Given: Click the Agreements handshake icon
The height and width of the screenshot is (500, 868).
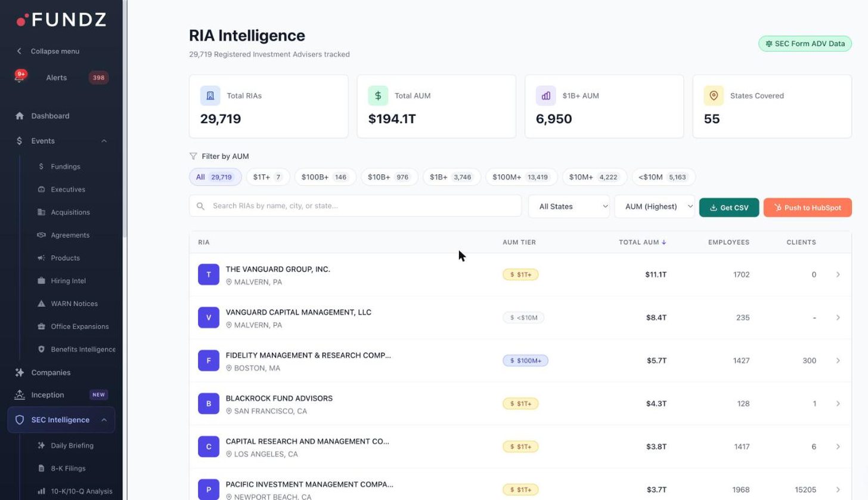Looking at the screenshot, I should point(41,235).
